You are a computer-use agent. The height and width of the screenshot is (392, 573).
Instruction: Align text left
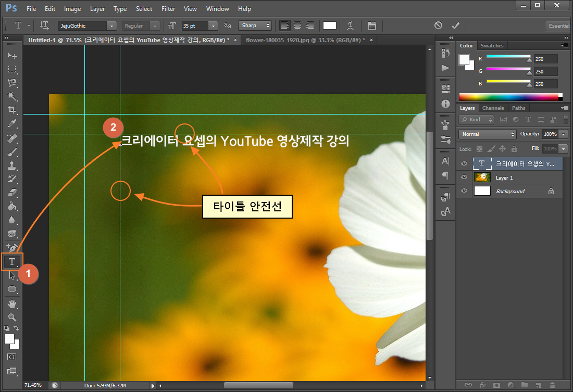point(284,25)
